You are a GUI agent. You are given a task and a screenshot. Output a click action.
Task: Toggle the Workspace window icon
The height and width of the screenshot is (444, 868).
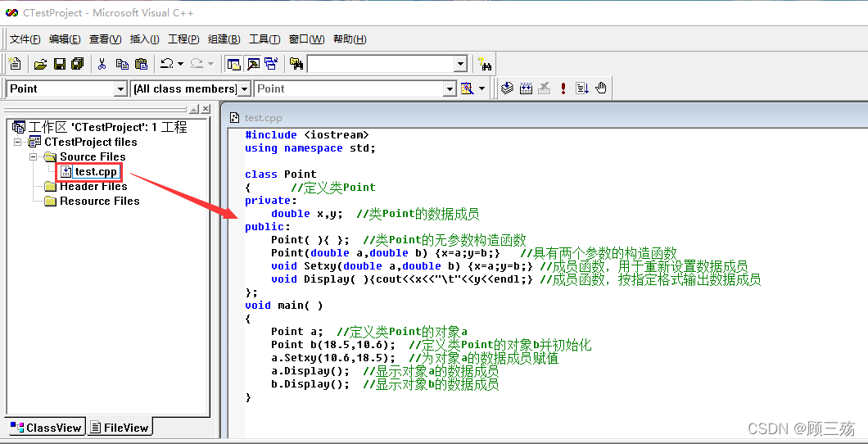(233, 64)
